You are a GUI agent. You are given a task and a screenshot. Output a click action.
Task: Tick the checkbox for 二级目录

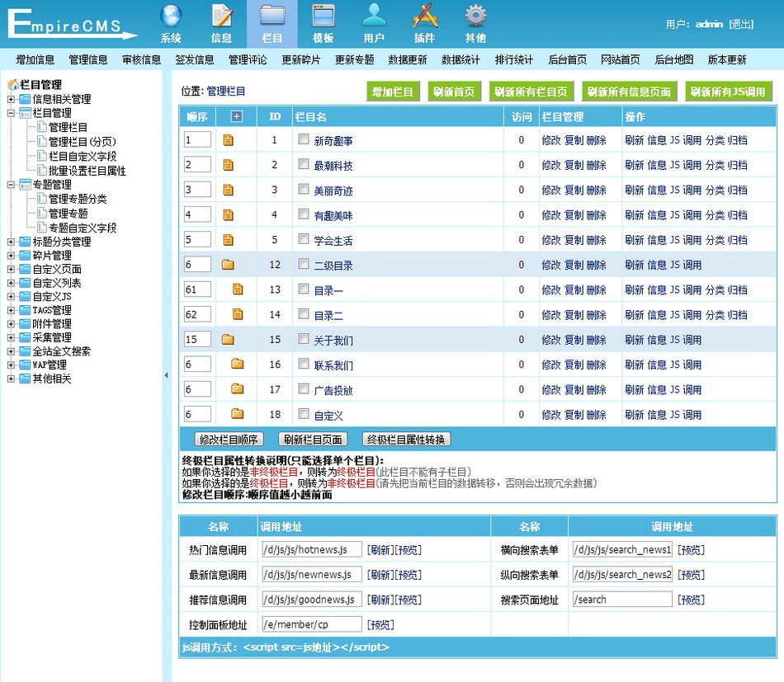pos(304,264)
